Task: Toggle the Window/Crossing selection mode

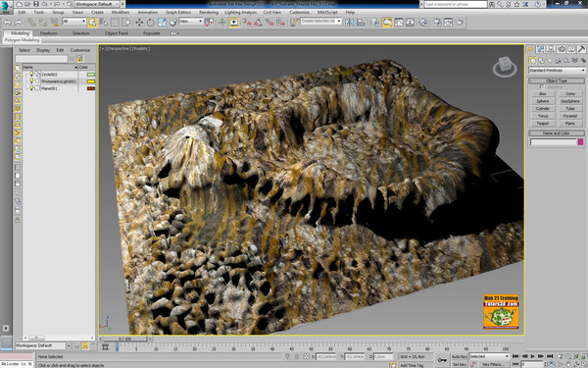Action: tap(126, 23)
